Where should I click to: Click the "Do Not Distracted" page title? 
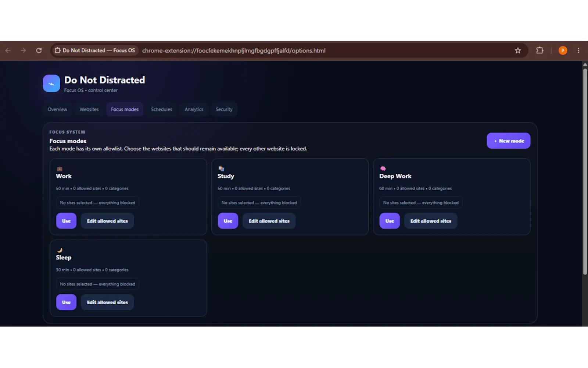click(x=104, y=80)
